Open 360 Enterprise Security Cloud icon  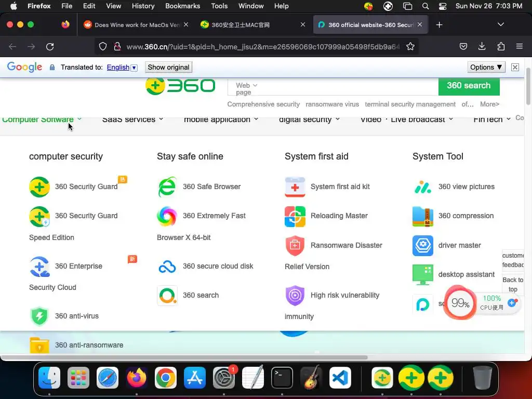39,267
